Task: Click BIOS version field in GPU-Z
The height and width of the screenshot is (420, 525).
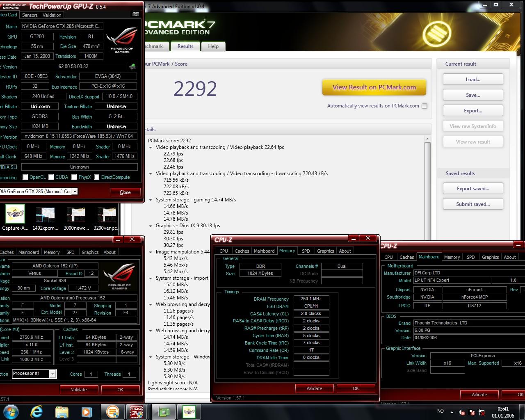Action: 73,66
